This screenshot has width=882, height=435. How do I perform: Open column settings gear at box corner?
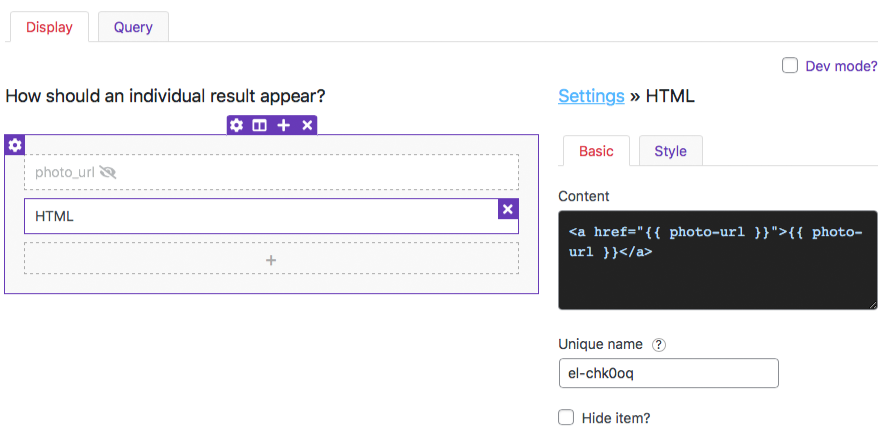pos(15,145)
